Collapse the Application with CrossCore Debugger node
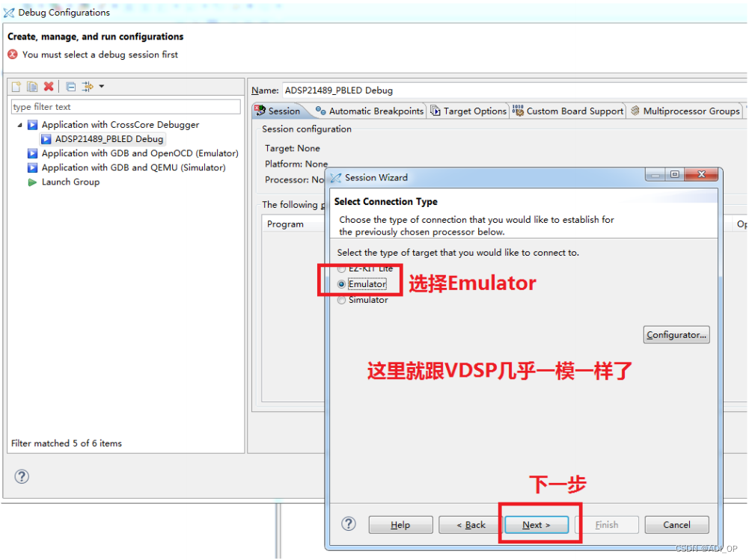The image size is (749, 560). pos(19,125)
